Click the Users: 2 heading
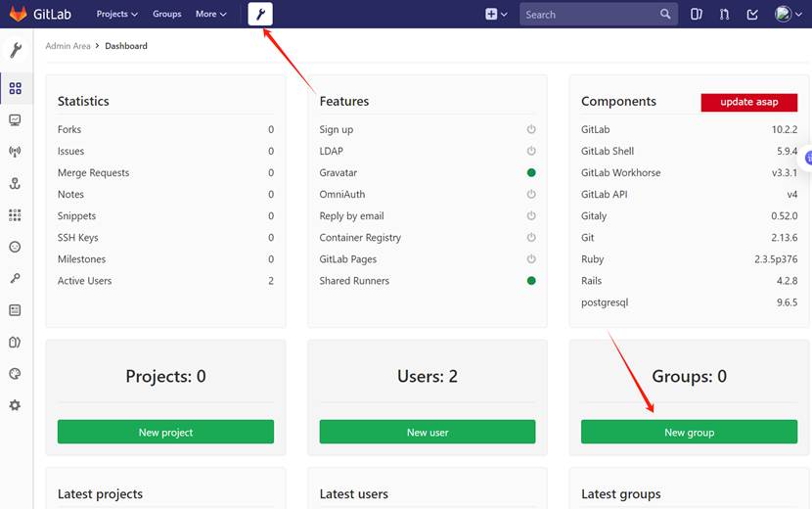Image resolution: width=812 pixels, height=509 pixels. (x=428, y=376)
